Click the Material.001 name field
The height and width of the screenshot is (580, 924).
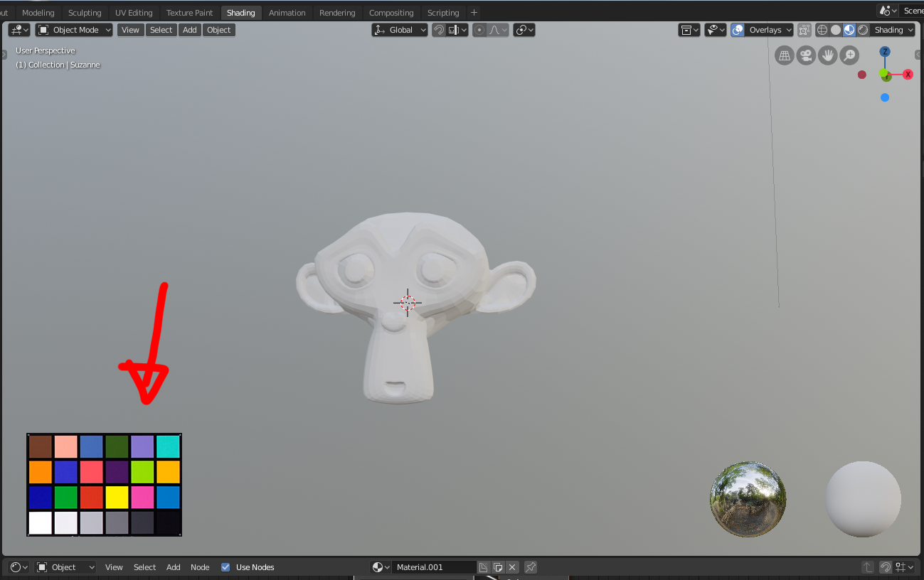coord(434,567)
